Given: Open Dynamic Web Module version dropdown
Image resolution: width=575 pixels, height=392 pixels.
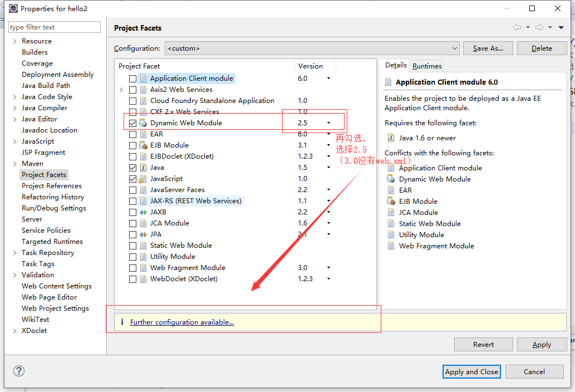Looking at the screenshot, I should pos(328,123).
